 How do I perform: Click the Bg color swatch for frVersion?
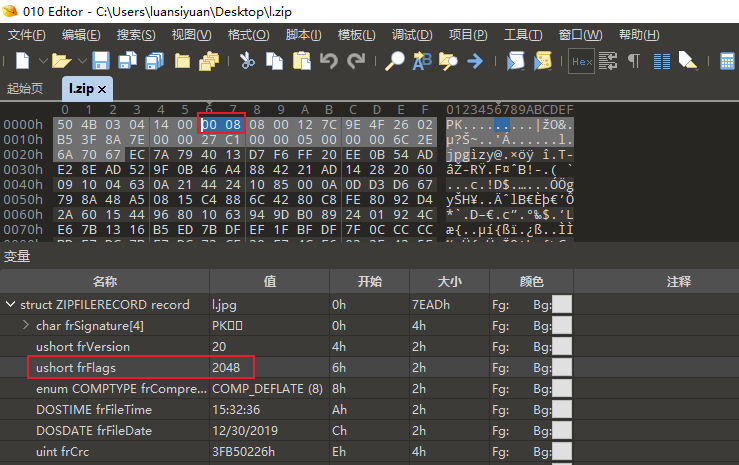(562, 346)
